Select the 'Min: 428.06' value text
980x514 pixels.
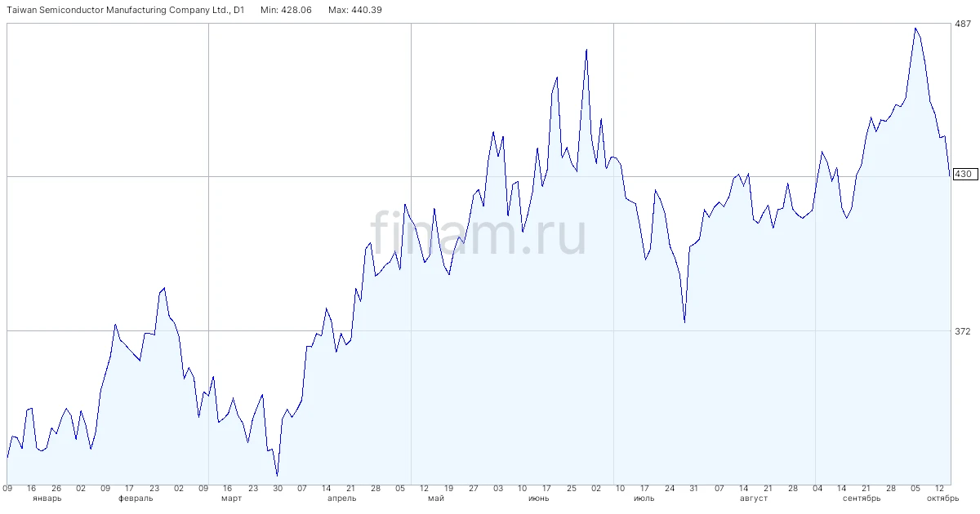287,10
